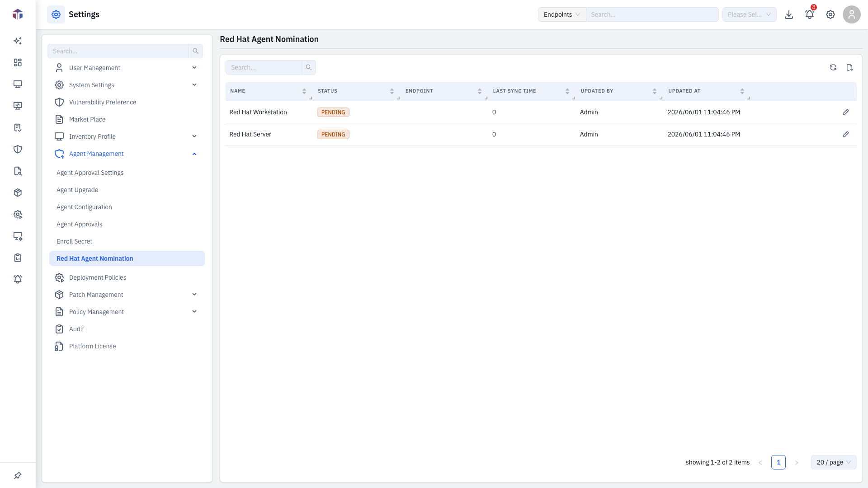Click the refresh table icon

833,67
